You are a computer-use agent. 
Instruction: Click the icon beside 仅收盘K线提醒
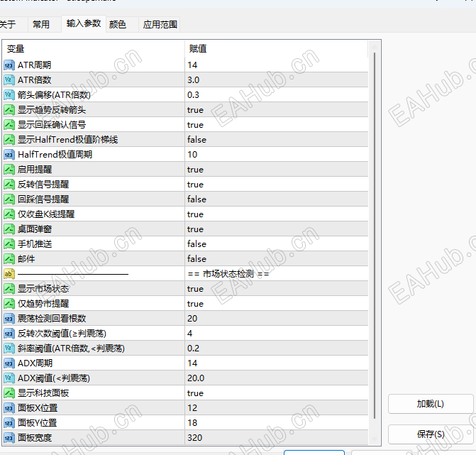pos(9,214)
